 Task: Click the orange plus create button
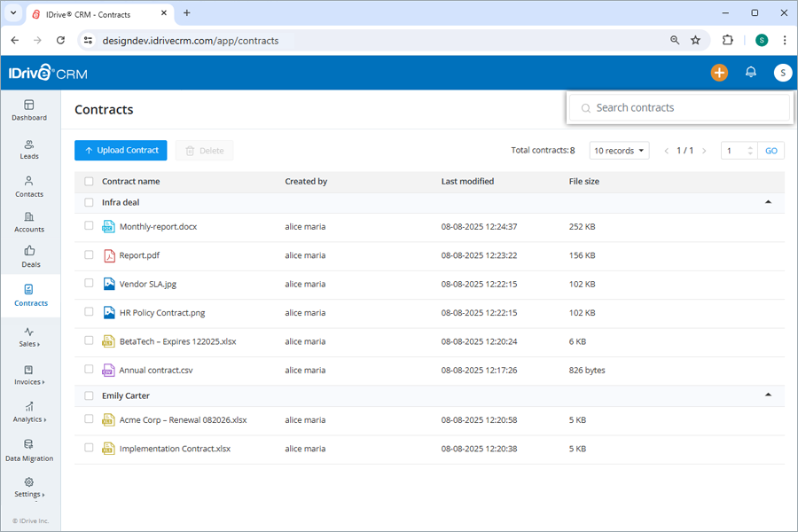pyautogui.click(x=719, y=73)
